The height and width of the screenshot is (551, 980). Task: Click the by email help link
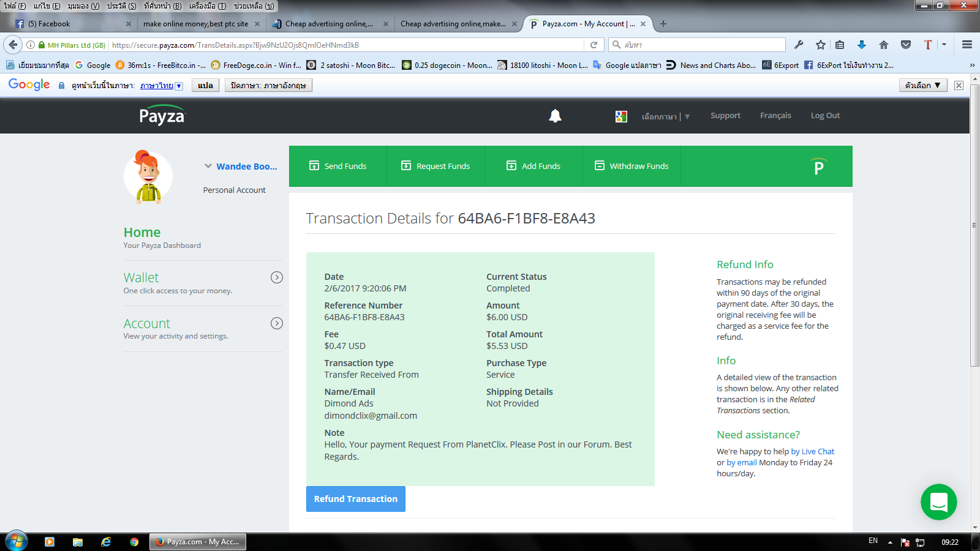(x=742, y=463)
